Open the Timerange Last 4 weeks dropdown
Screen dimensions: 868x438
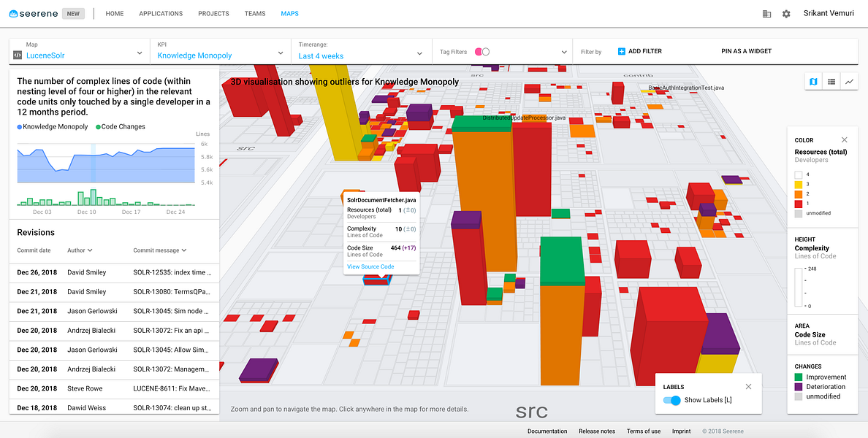[x=362, y=51]
